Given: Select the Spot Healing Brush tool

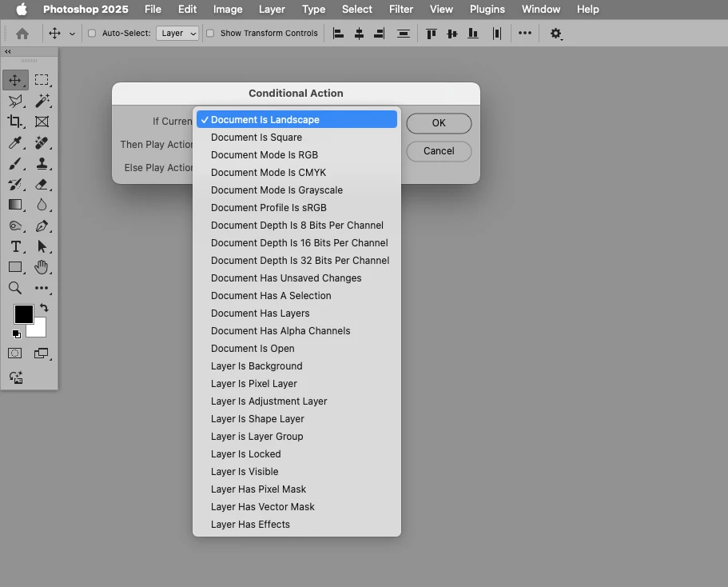Looking at the screenshot, I should click(x=42, y=142).
